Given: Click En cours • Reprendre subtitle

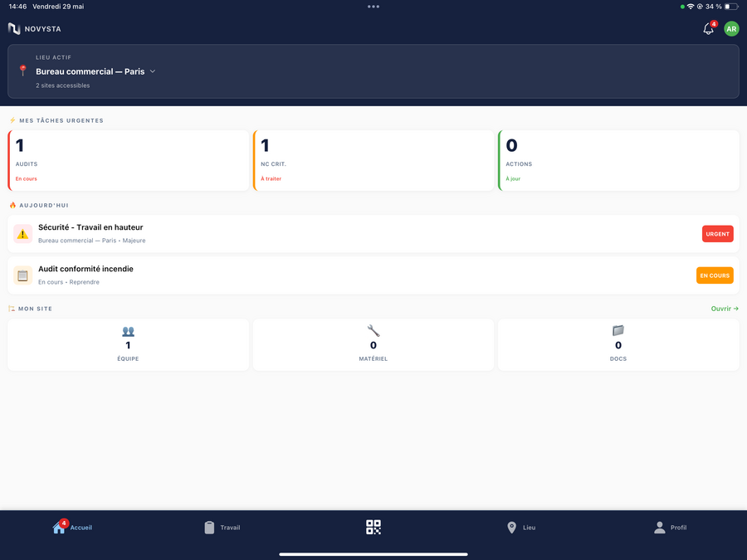Looking at the screenshot, I should coord(69,282).
